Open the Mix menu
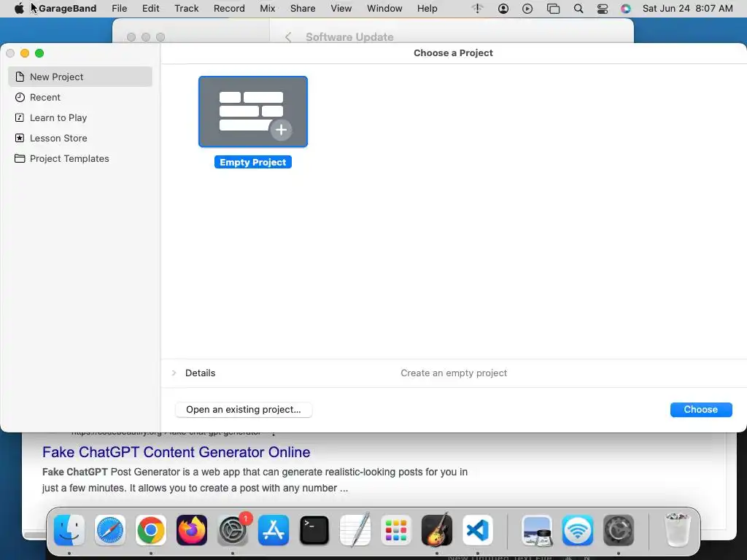Viewport: 747px width, 560px height. (267, 9)
